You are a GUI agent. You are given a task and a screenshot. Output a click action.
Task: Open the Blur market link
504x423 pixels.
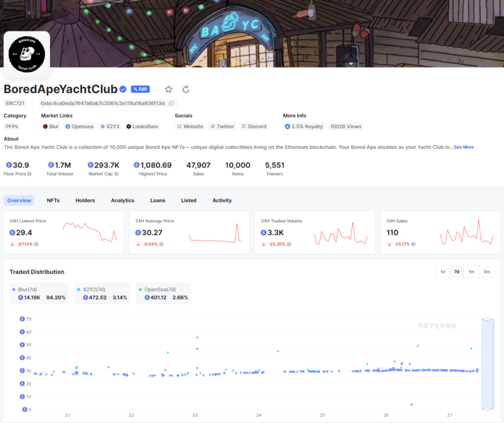(x=51, y=126)
